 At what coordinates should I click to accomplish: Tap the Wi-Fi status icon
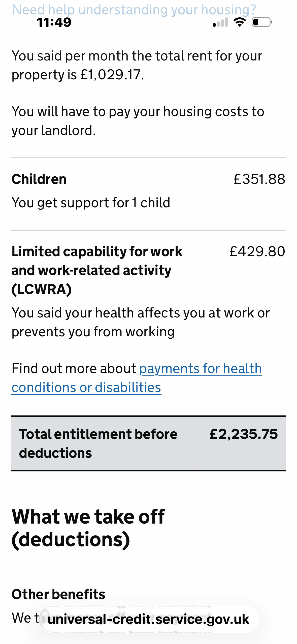(x=240, y=22)
